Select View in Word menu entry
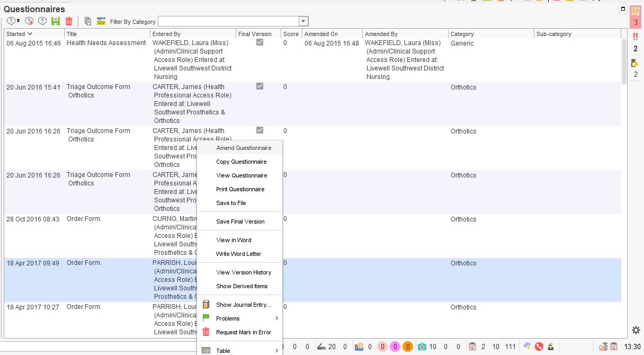 [x=239, y=240]
